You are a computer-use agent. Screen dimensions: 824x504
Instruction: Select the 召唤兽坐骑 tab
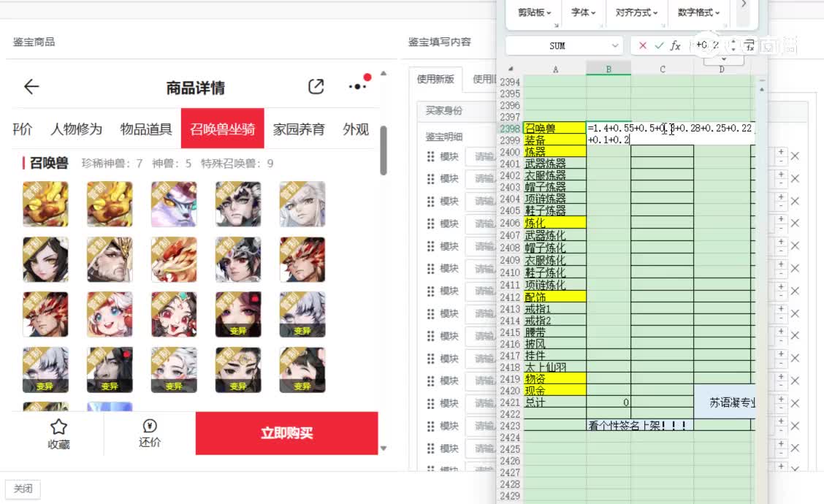(x=222, y=129)
